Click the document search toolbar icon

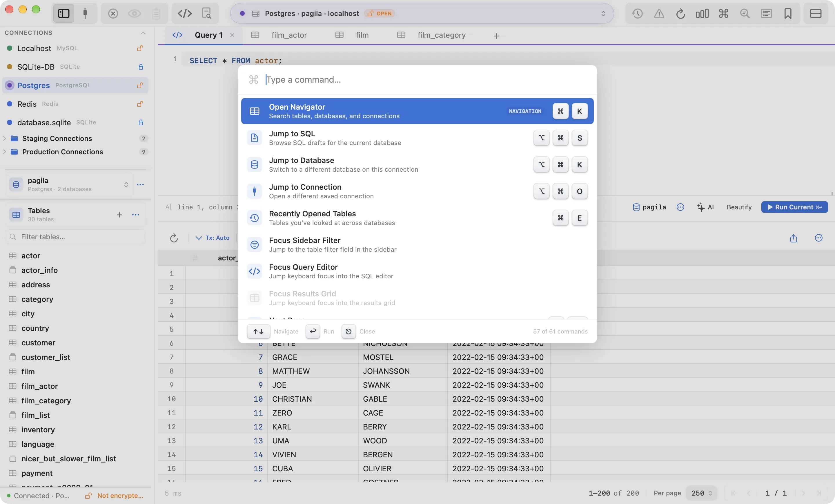(206, 14)
